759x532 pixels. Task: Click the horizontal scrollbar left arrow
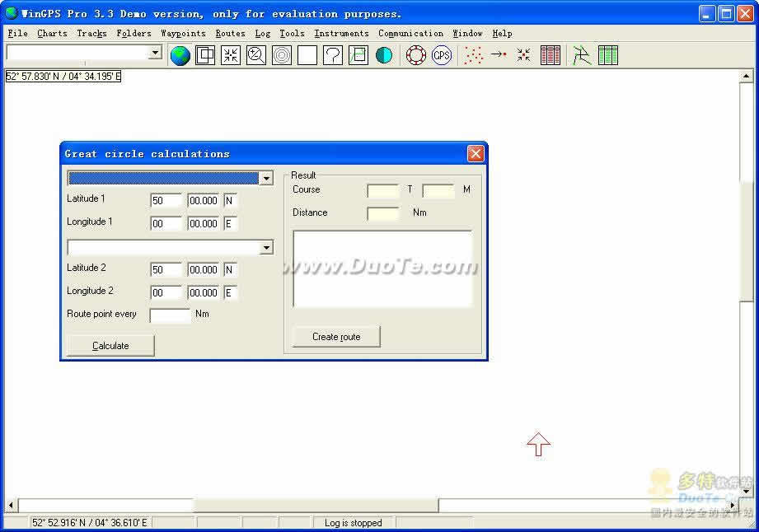[11, 506]
